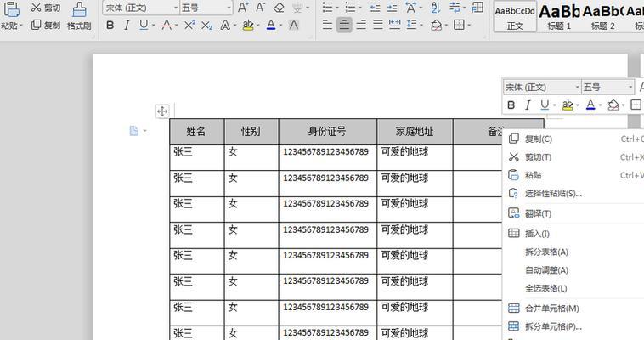The width and height of the screenshot is (644, 340).
Task: Click the borders icon in the floating mini toolbar
Action: coord(636,105)
